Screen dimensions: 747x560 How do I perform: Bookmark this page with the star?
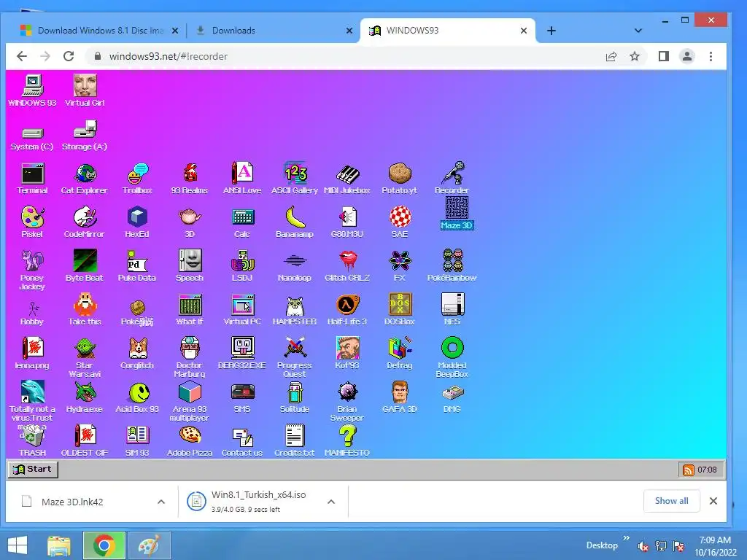[634, 56]
